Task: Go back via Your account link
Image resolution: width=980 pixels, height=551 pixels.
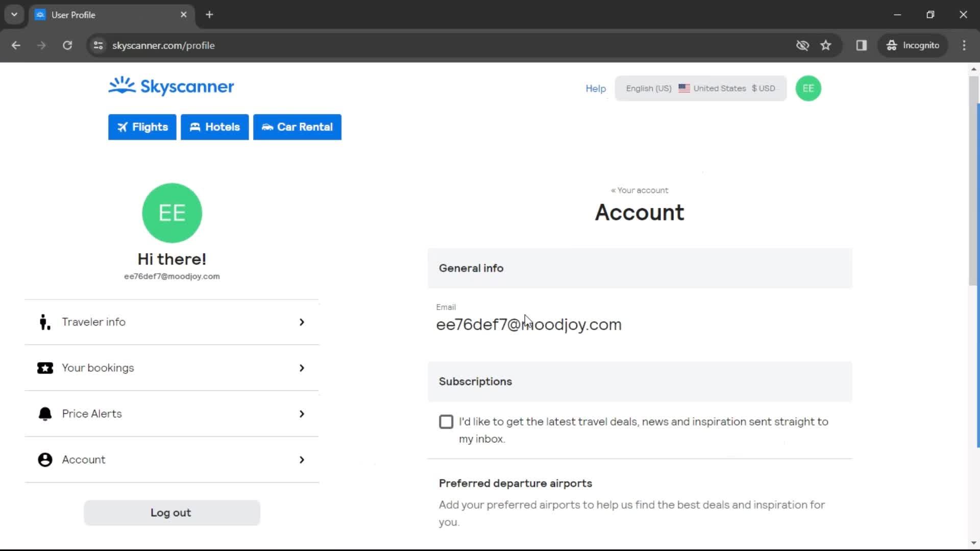Action: click(640, 190)
